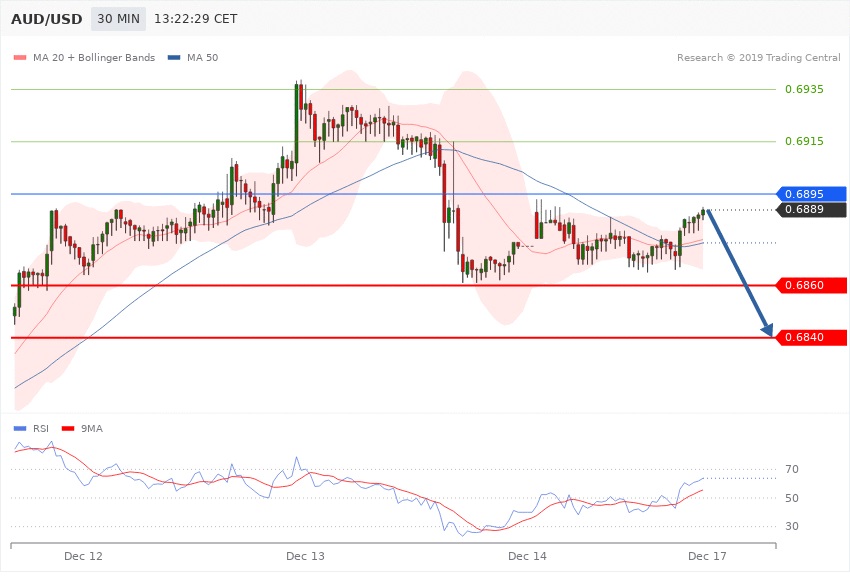The width and height of the screenshot is (850, 576).
Task: Click the red 9MA legend marker
Action: coord(68,429)
